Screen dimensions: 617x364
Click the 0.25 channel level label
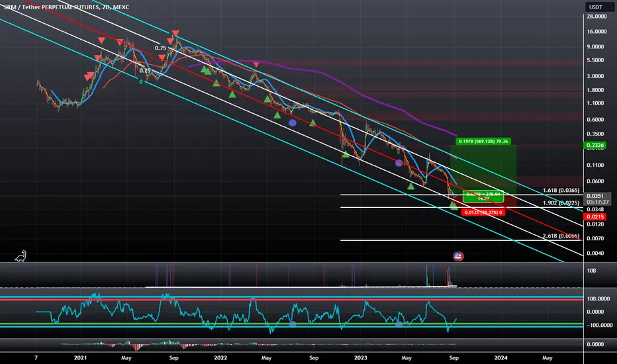pos(145,71)
